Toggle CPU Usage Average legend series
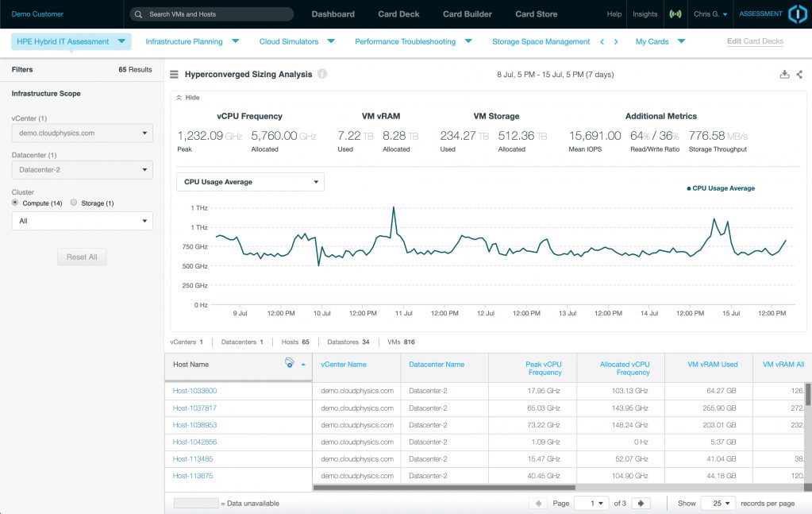Image resolution: width=812 pixels, height=514 pixels. click(x=721, y=188)
